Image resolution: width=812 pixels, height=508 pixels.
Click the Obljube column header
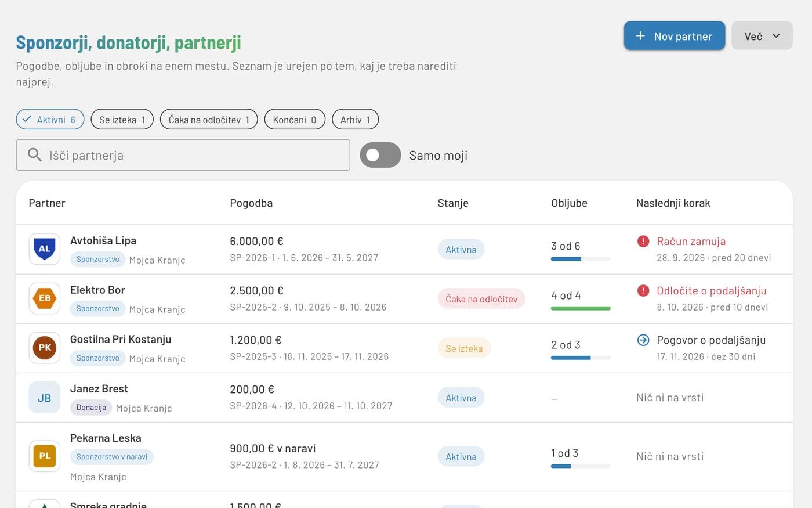[x=569, y=203]
